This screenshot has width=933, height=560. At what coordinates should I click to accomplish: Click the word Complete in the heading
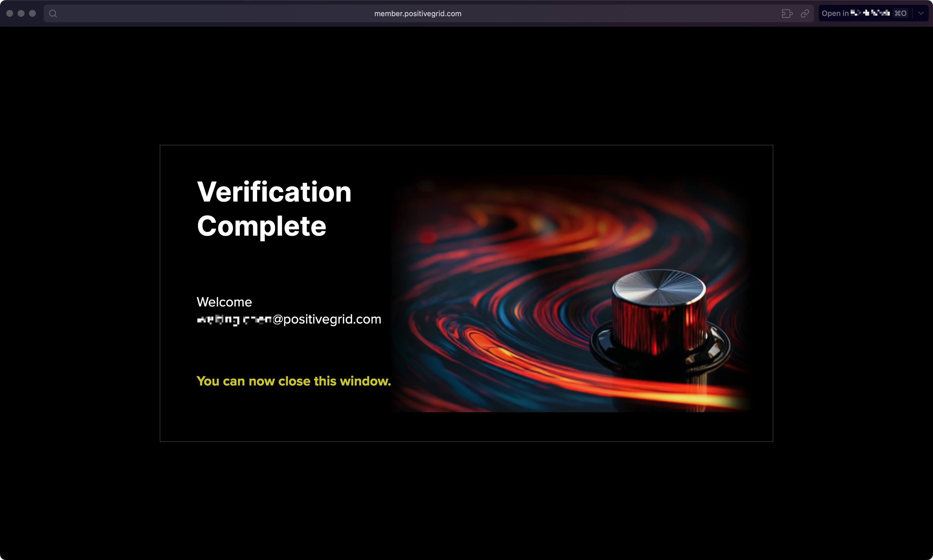[261, 226]
